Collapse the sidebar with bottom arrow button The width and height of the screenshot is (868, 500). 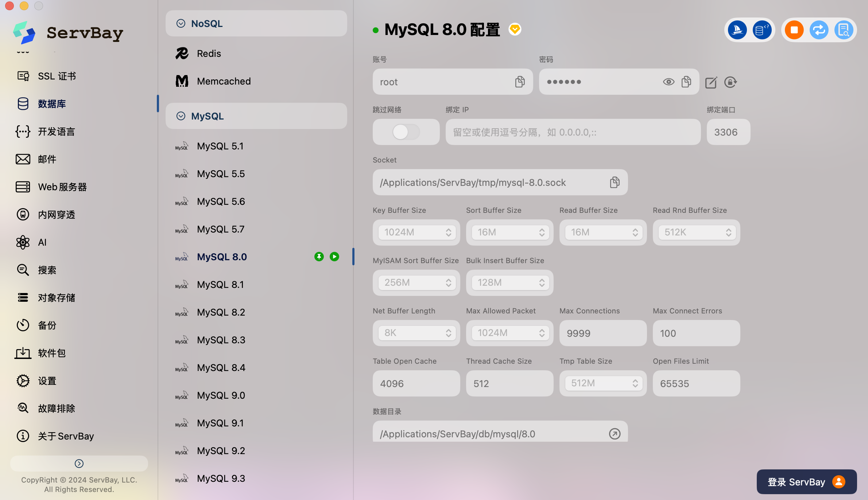pyautogui.click(x=79, y=463)
